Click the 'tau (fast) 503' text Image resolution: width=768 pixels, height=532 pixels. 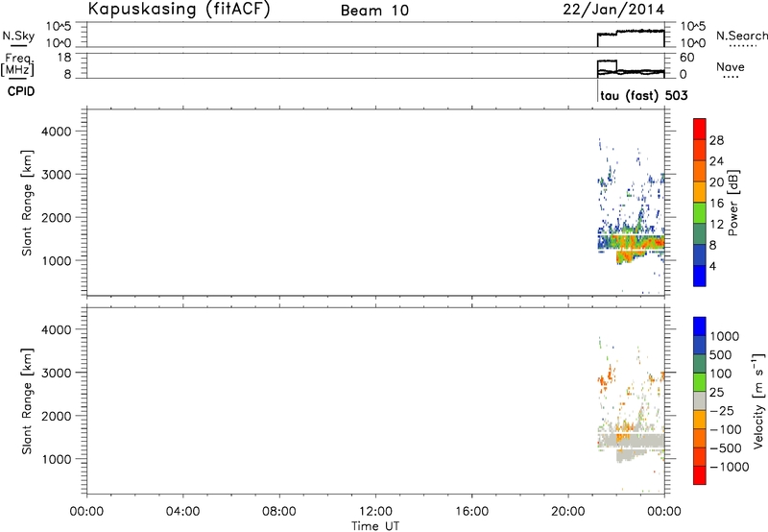[643, 95]
